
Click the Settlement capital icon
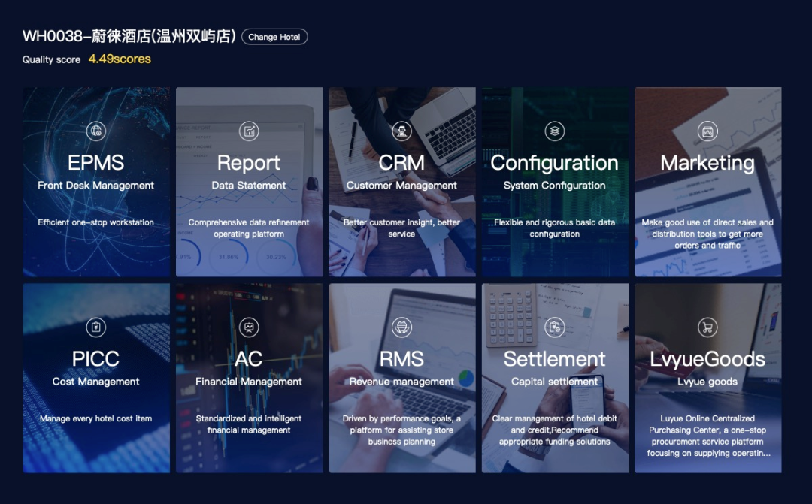(x=555, y=327)
